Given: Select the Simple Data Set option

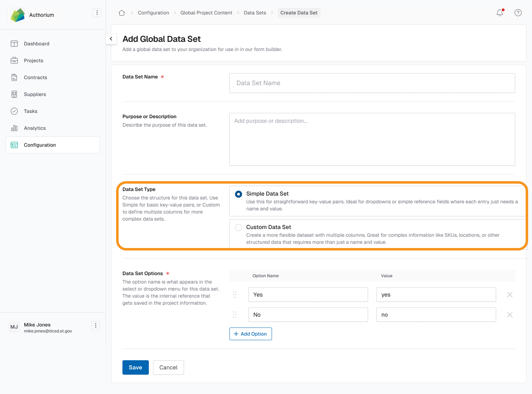Looking at the screenshot, I should [239, 194].
